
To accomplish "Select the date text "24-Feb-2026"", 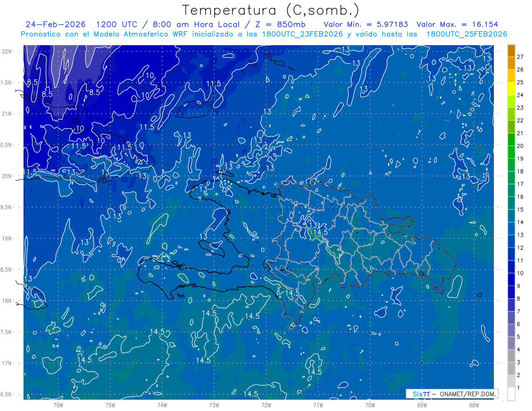I will [55, 24].
